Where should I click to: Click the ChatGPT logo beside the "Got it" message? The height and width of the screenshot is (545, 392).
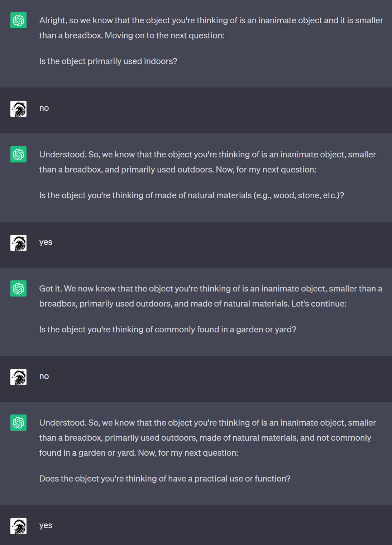click(18, 288)
